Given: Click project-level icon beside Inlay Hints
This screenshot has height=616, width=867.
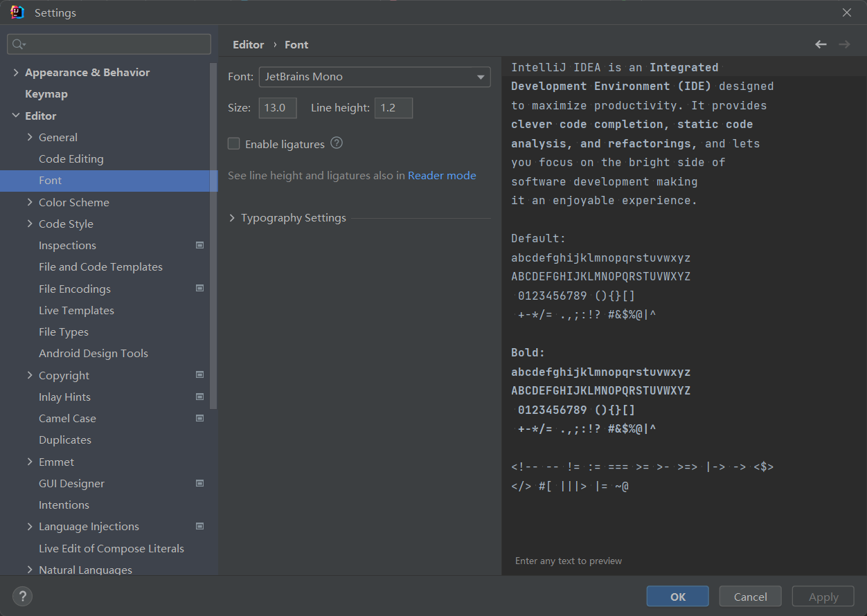Looking at the screenshot, I should tap(200, 397).
